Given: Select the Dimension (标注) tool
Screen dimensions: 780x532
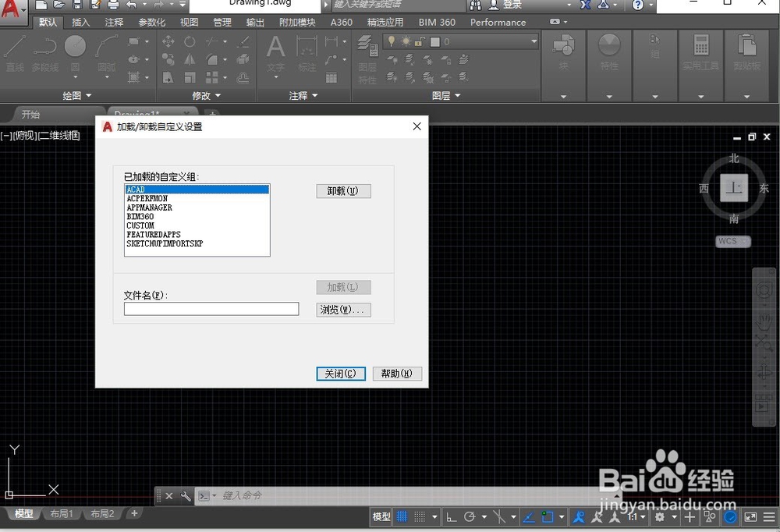Looking at the screenshot, I should (307, 53).
